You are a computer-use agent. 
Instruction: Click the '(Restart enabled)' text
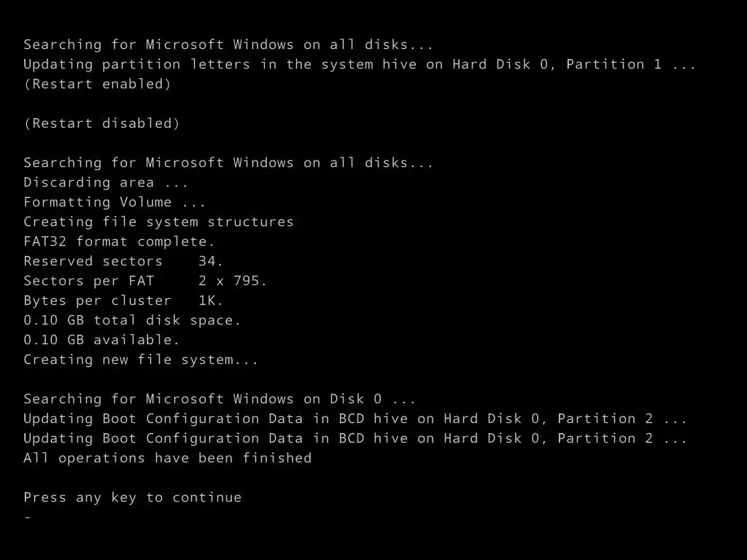(x=97, y=84)
